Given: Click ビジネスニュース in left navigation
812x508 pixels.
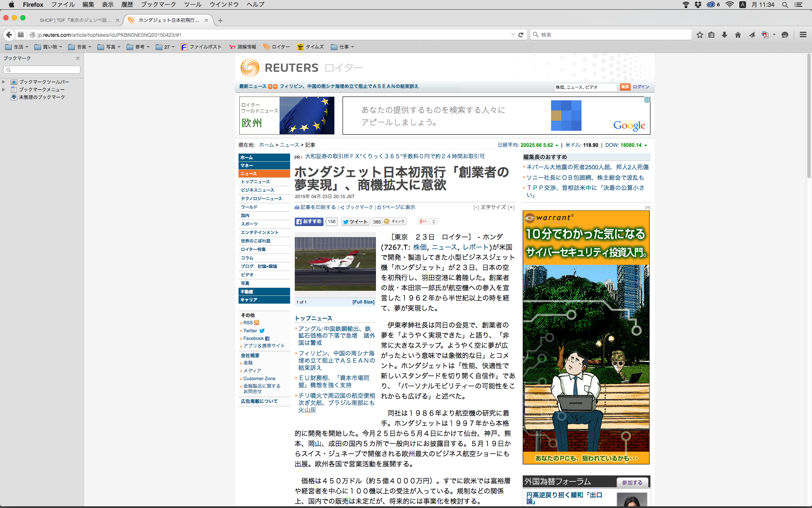Looking at the screenshot, I should (x=257, y=190).
